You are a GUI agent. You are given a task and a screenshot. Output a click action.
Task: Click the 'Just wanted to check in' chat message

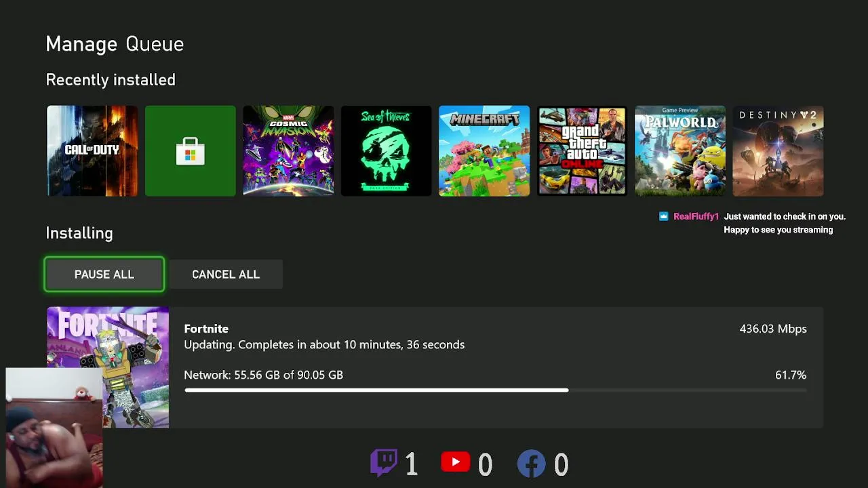click(785, 223)
